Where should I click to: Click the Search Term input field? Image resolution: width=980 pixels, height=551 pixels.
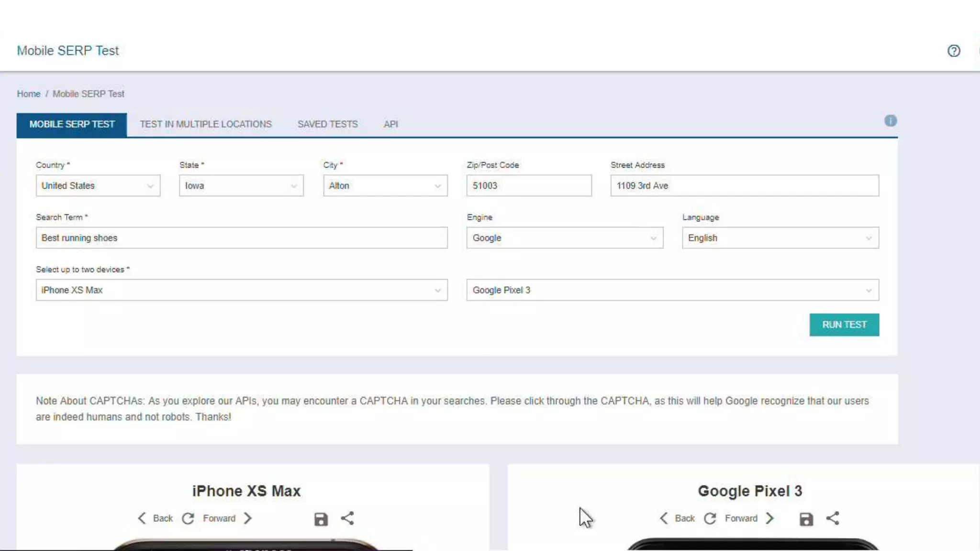point(241,238)
